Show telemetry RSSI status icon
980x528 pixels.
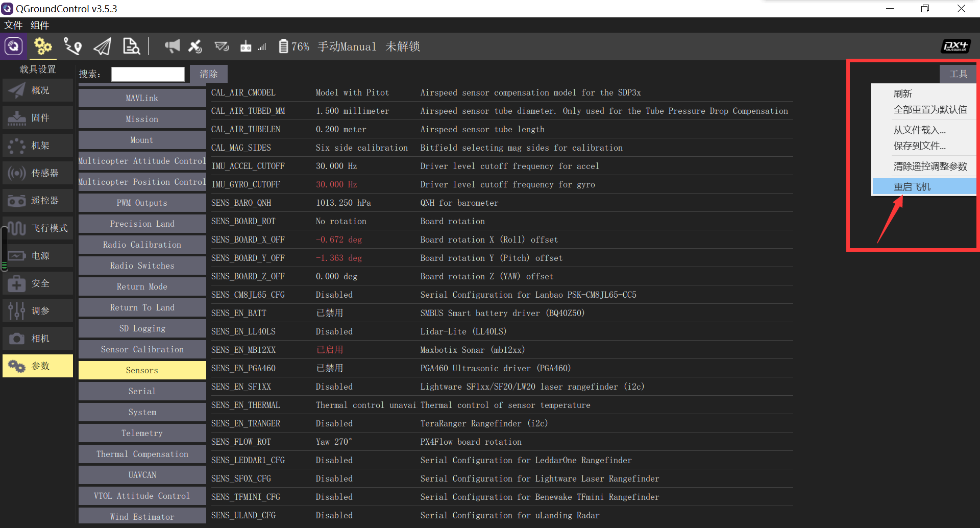(222, 46)
